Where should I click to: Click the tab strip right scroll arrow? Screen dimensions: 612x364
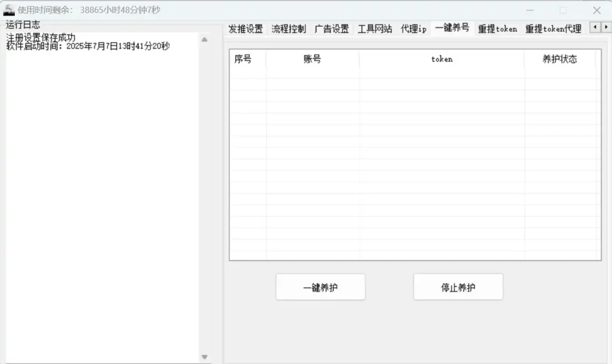point(606,27)
